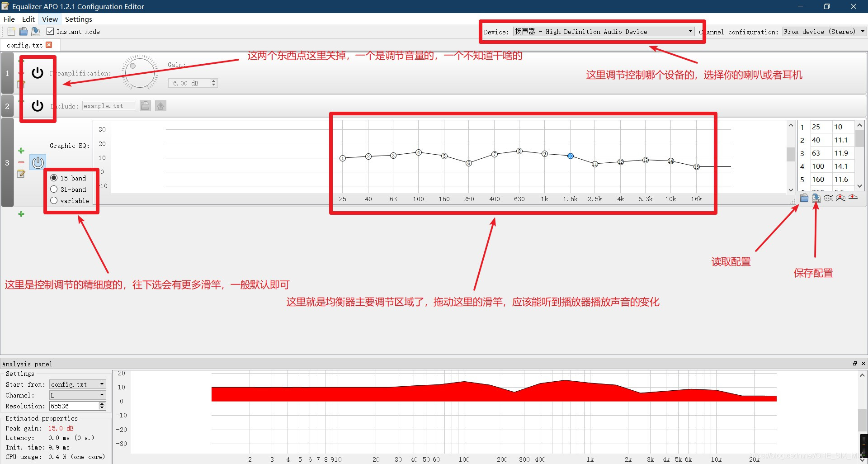Create a new configuration file from toolbar
868x464 pixels.
click(11, 32)
